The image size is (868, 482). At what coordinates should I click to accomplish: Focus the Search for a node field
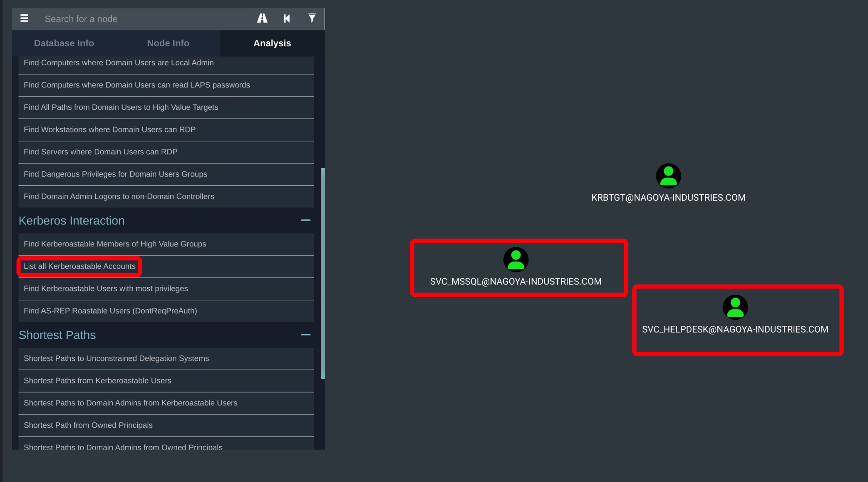click(x=141, y=19)
